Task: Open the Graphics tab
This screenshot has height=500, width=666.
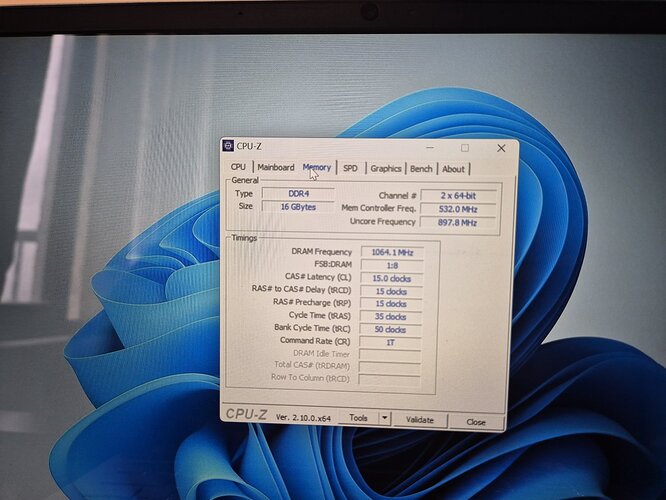Action: tap(385, 169)
